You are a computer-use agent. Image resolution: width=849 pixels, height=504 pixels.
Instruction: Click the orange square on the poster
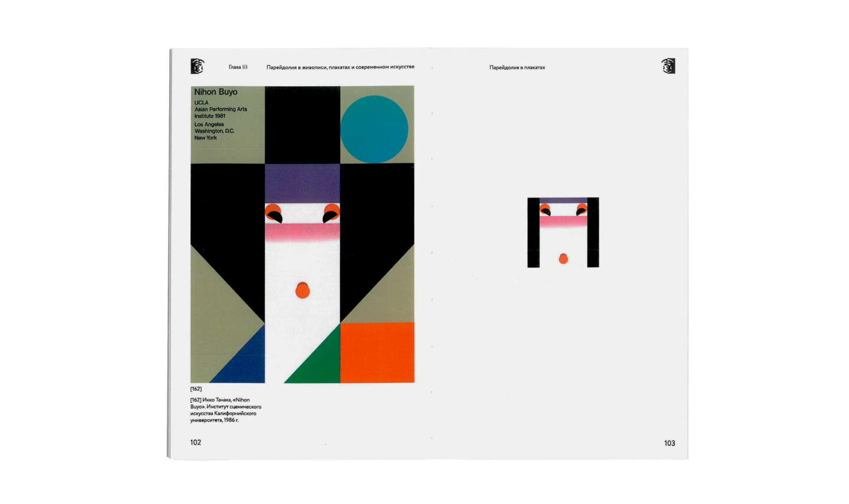point(377,353)
